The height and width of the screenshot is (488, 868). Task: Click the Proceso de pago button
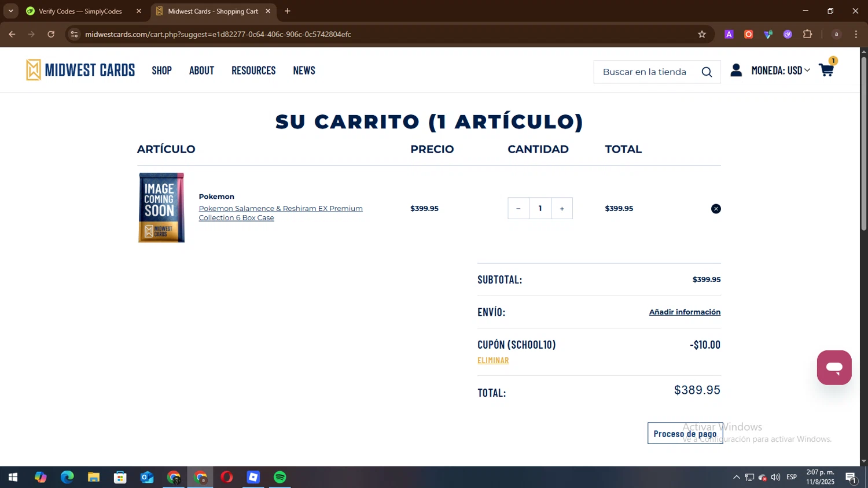point(685,433)
